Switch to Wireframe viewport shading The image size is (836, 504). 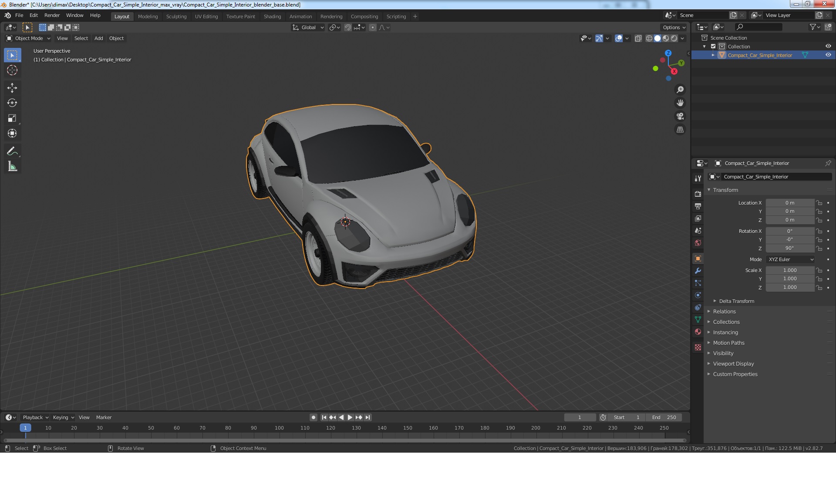tap(649, 38)
